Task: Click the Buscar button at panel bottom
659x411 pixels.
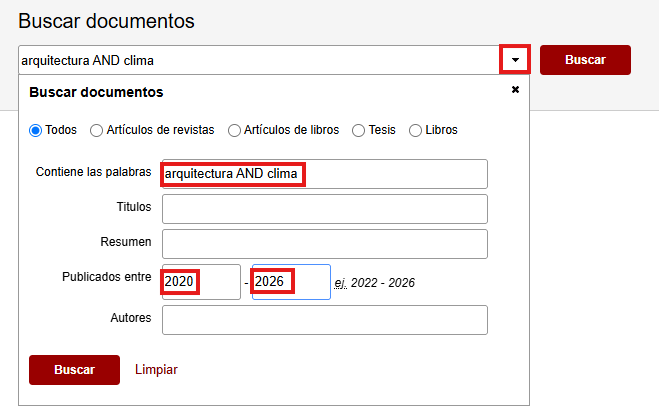Action: click(74, 369)
